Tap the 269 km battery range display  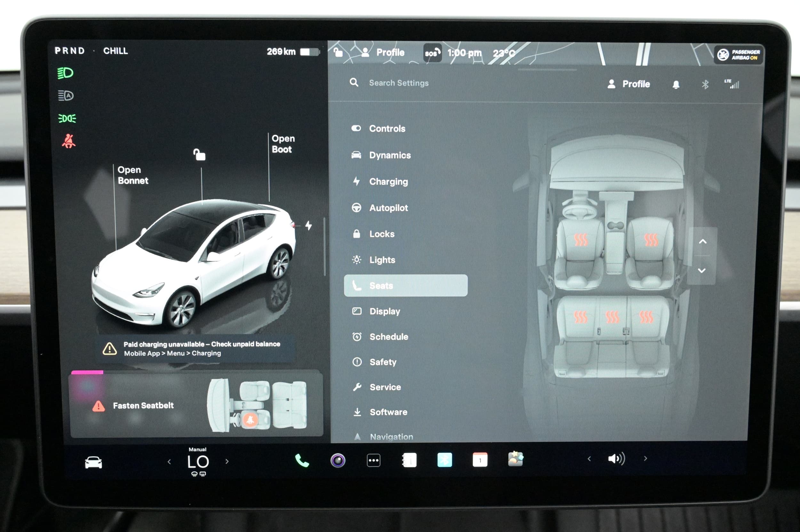coord(293,52)
